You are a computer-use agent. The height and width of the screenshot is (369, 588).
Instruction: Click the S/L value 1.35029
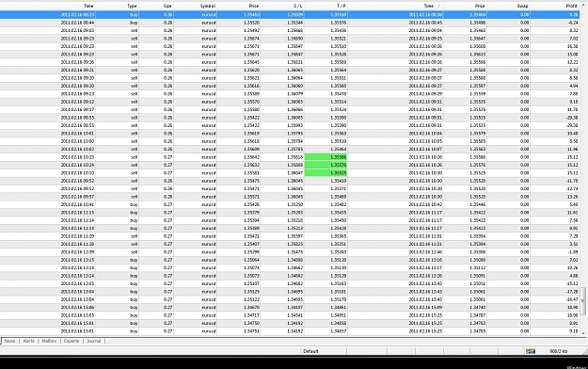(295, 15)
